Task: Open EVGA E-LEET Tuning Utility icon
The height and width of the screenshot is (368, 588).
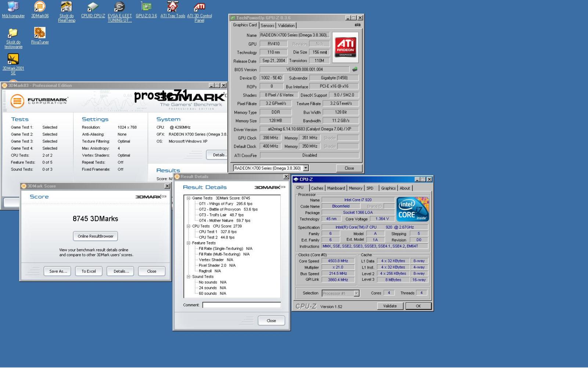Action: [120, 12]
